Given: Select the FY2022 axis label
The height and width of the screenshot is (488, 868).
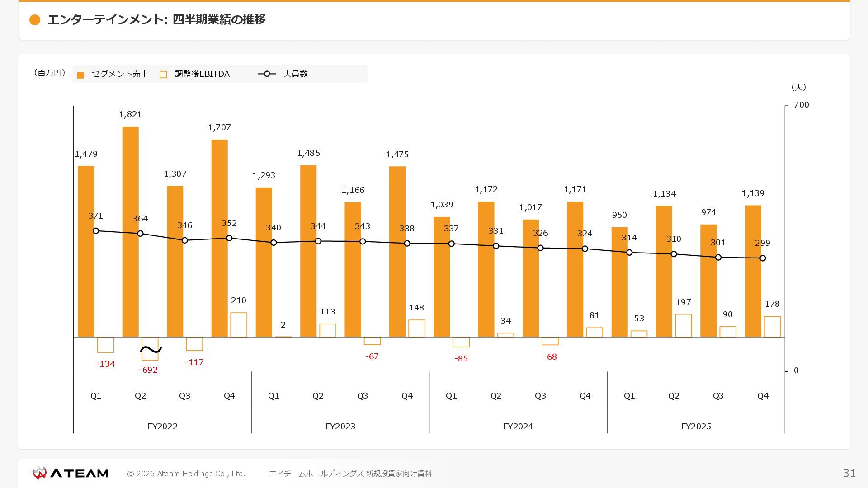Looking at the screenshot, I should [x=162, y=427].
